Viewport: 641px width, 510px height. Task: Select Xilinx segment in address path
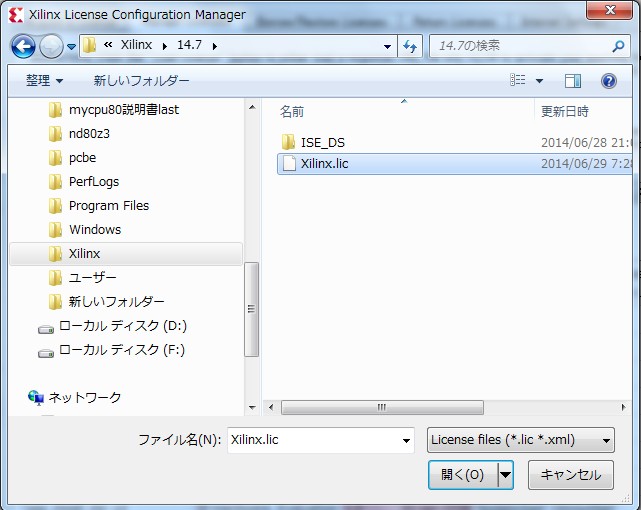tap(136, 45)
